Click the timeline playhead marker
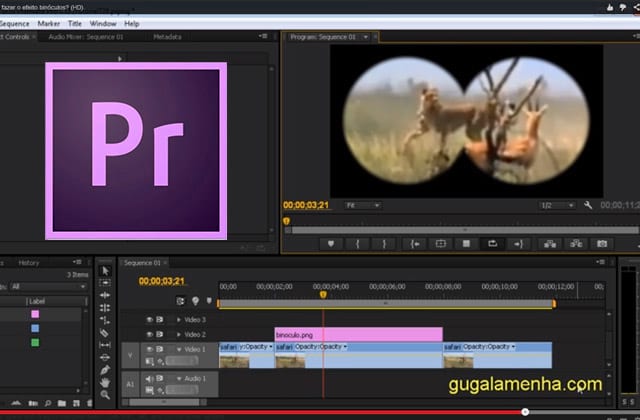 click(323, 294)
